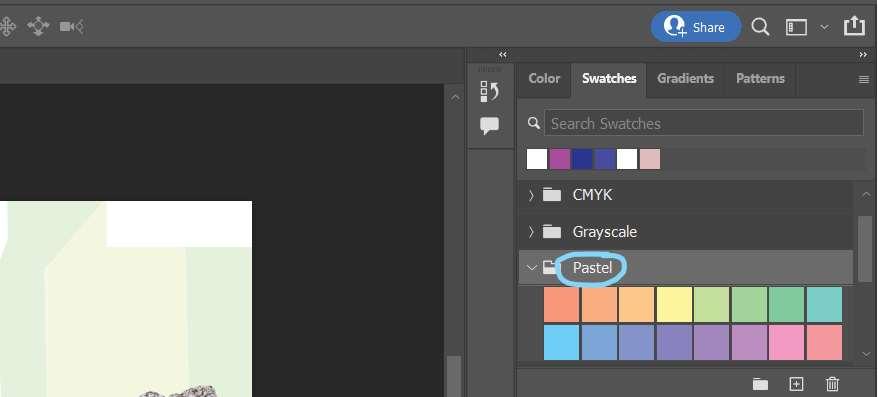
Task: Collapse the Pastel swatch group
Action: pos(531,268)
